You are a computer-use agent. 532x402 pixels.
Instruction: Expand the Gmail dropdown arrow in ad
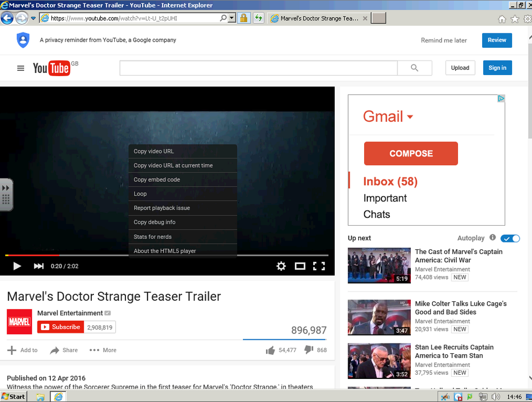click(x=410, y=117)
